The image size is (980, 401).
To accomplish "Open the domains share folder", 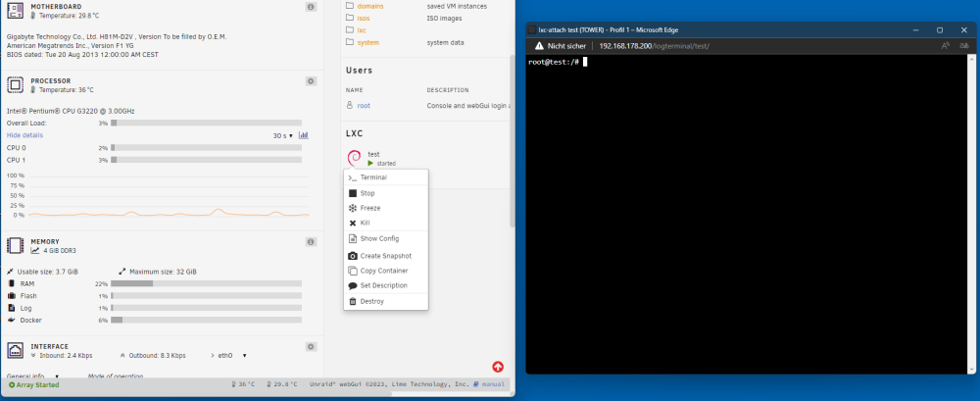I will 370,6.
